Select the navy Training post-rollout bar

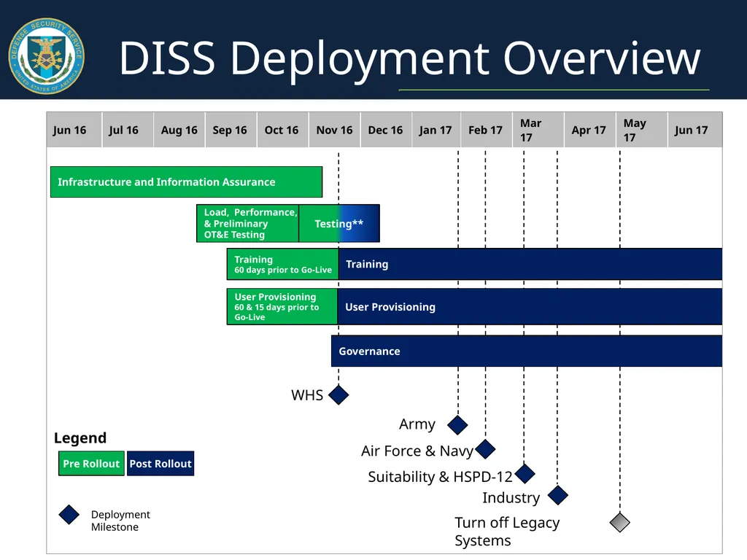[530, 264]
